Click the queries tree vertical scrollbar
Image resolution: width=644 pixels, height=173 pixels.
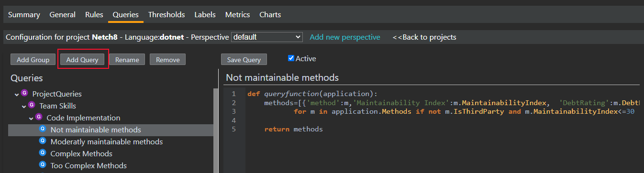(216, 130)
